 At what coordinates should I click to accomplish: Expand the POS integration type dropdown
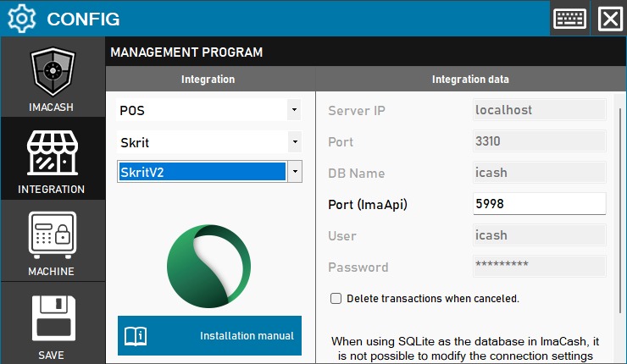coord(294,110)
